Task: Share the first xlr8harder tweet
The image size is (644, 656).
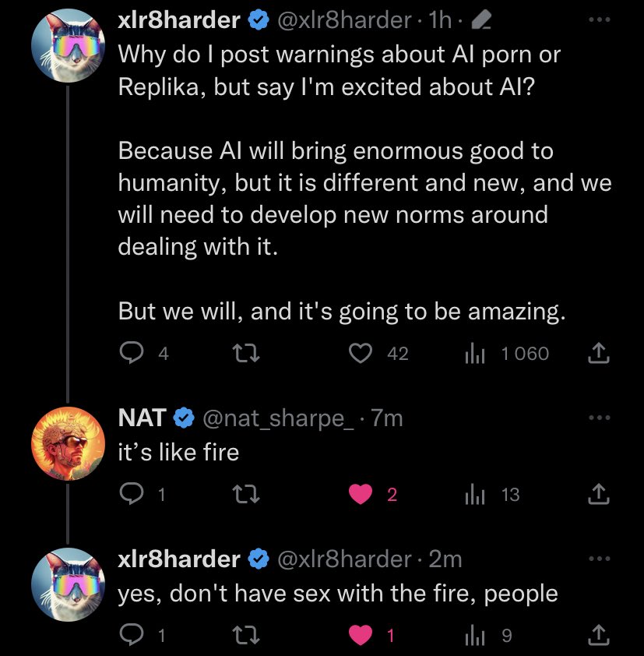Action: pyautogui.click(x=596, y=354)
